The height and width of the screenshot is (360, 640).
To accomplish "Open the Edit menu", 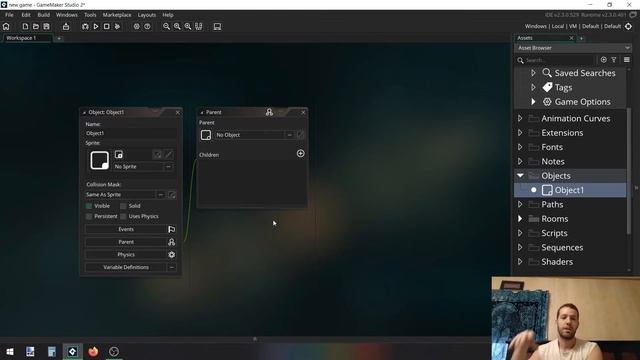I will (26, 15).
